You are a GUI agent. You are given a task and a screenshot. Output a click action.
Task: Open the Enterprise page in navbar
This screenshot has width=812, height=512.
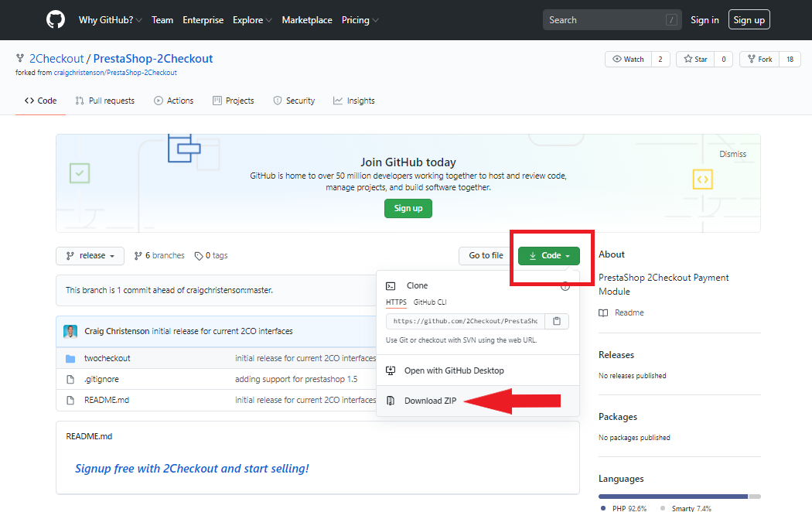click(203, 19)
